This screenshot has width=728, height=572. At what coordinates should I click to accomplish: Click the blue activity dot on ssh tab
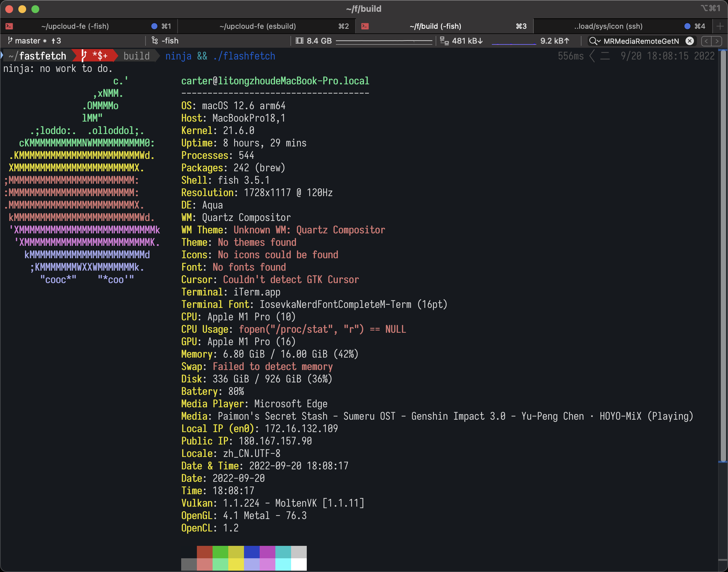point(687,26)
